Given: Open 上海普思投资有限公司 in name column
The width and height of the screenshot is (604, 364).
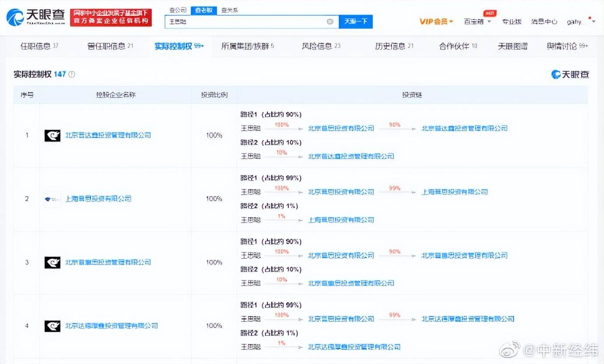Looking at the screenshot, I should point(98,199).
